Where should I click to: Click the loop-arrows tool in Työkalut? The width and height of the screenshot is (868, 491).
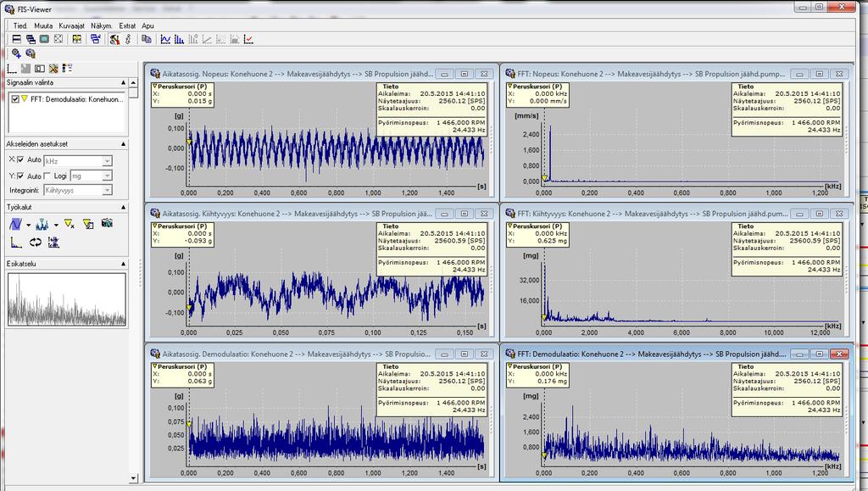point(36,243)
